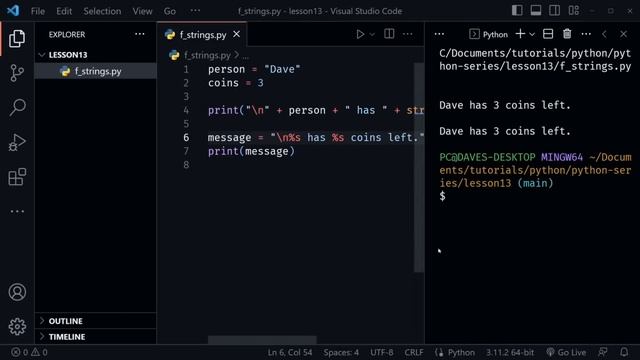The height and width of the screenshot is (360, 640).
Task: Toggle bottom panel visibility
Action: coord(536,11)
